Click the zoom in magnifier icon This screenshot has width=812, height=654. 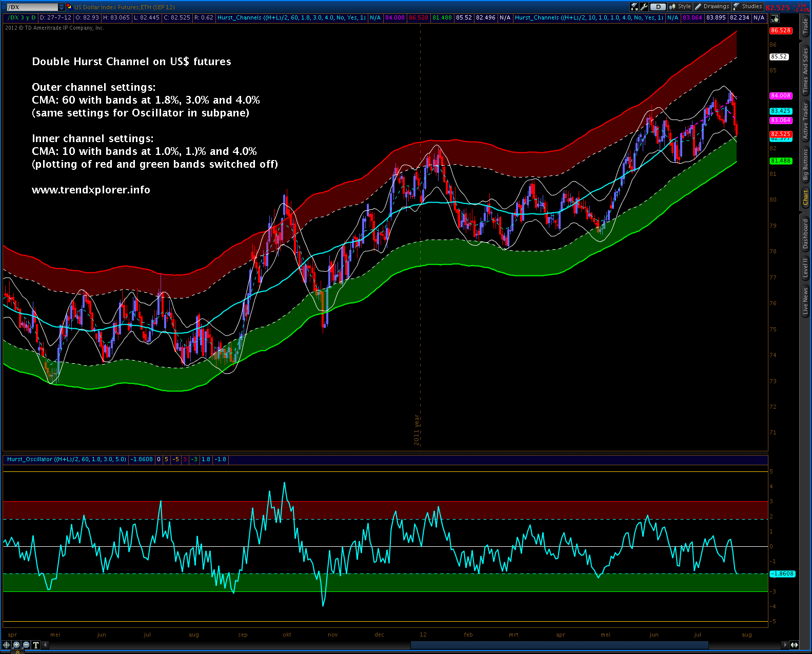[16, 645]
